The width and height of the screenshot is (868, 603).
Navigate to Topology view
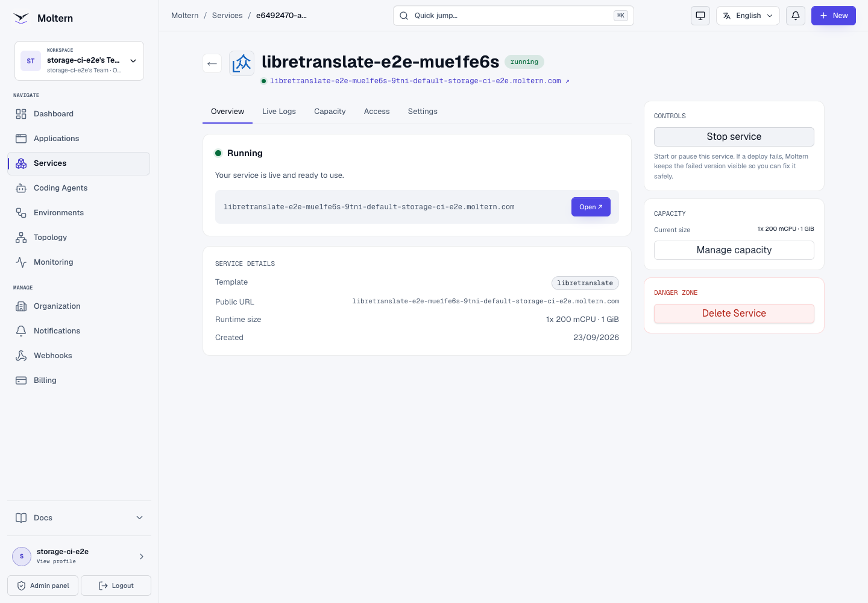[x=78, y=238]
